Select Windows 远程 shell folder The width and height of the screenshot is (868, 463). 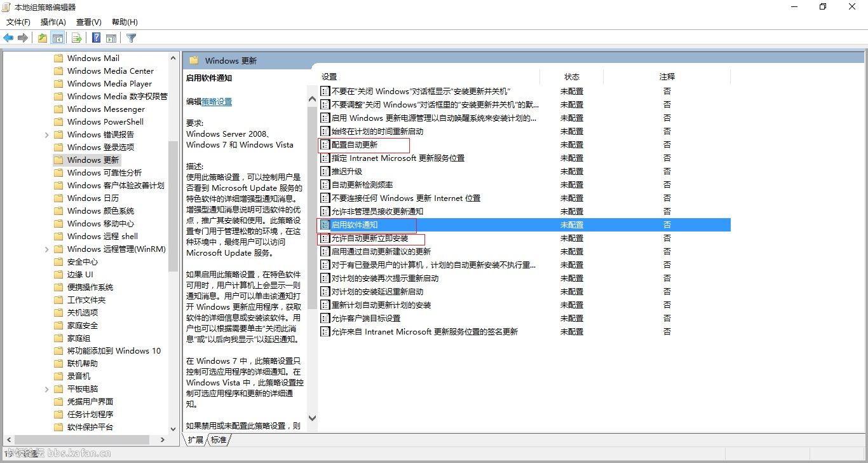click(x=102, y=236)
